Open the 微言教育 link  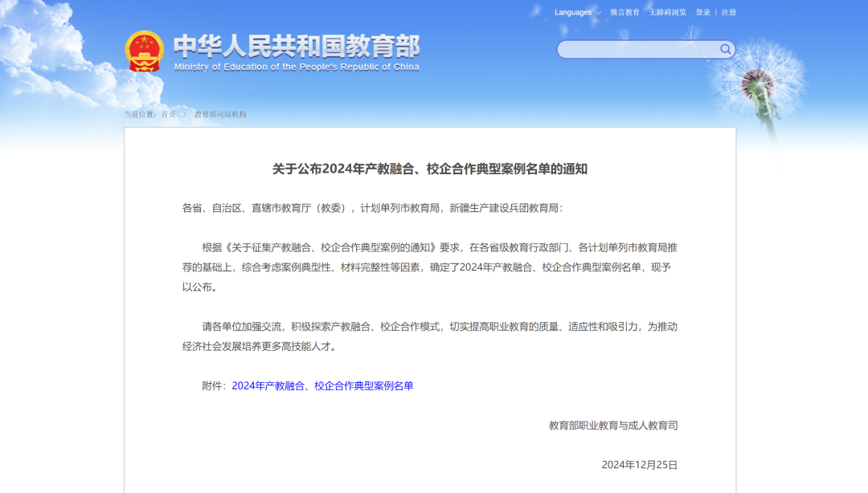[x=624, y=12]
